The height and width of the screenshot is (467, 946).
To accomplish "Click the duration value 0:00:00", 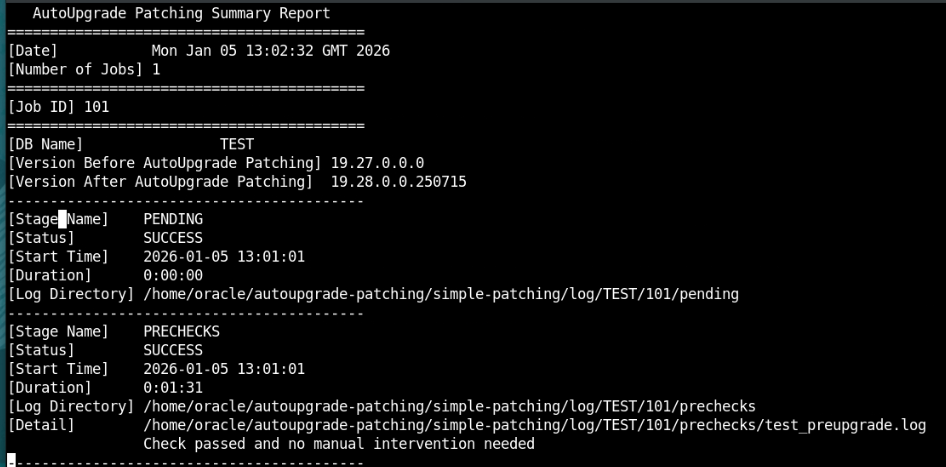I will 173,275.
